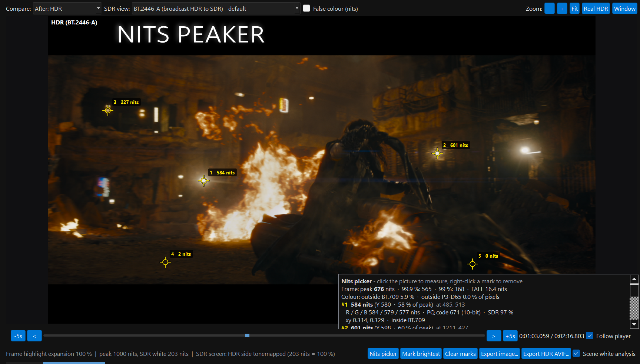Click the Frame peak 676 nits line
640x364 pixels.
point(424,289)
